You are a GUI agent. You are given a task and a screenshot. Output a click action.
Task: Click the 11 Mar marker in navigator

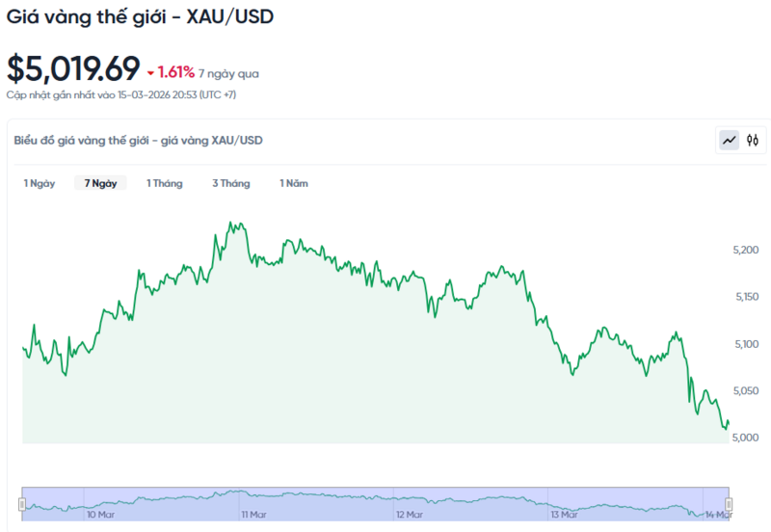tap(253, 515)
